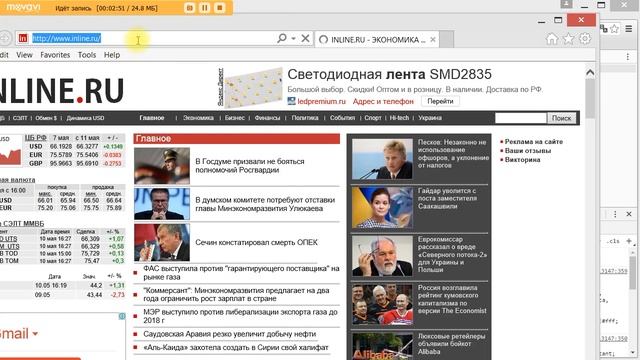Open the address bar autocomplete dropdown arrow
This screenshot has height=360, width=640.
[293, 38]
